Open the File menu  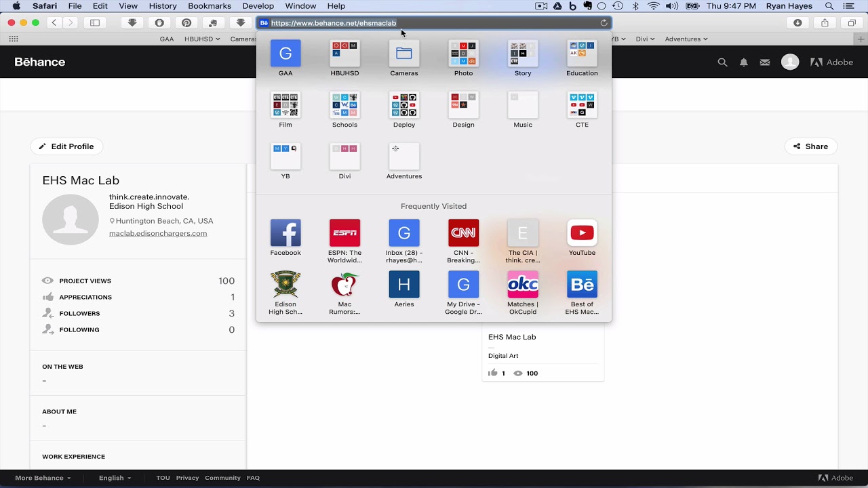(75, 6)
